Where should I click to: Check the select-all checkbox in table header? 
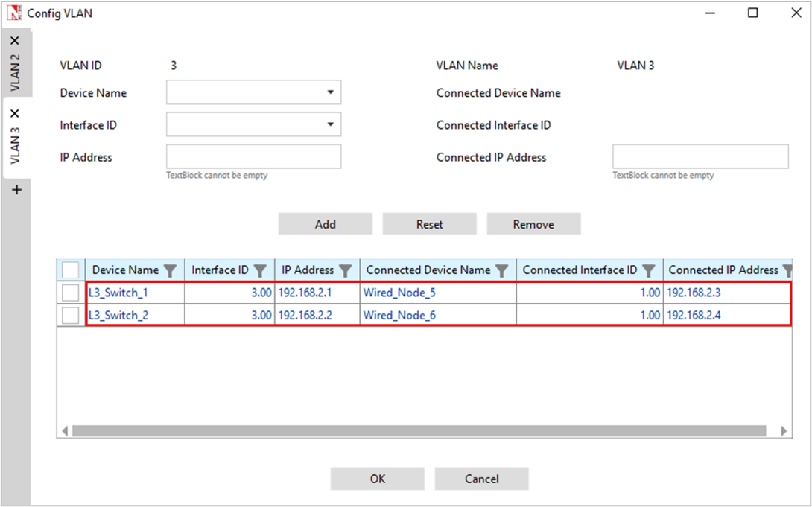(71, 270)
